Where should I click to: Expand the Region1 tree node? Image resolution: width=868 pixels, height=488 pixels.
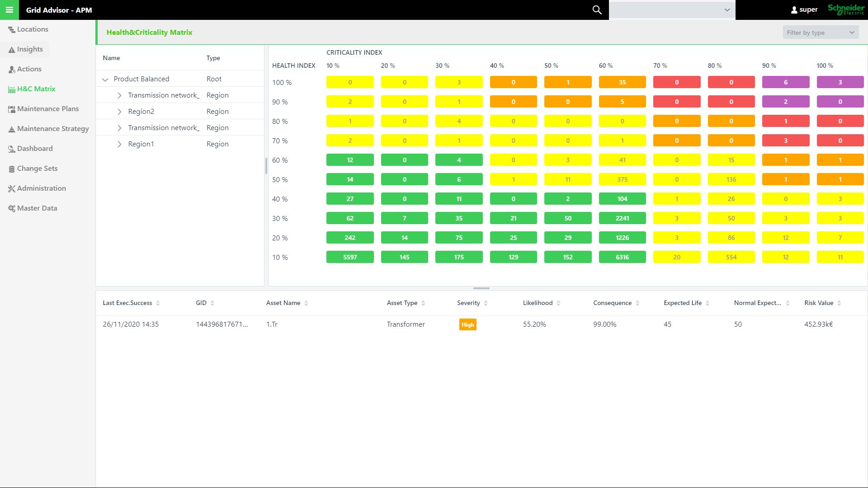120,144
